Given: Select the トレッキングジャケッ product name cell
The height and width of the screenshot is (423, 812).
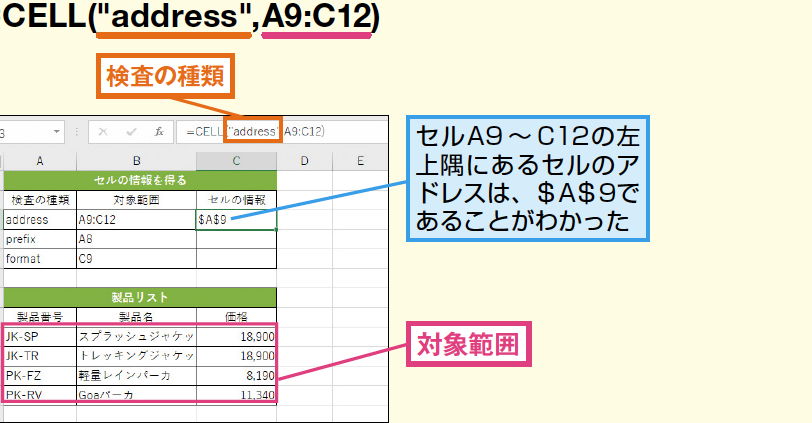Looking at the screenshot, I should [136, 356].
